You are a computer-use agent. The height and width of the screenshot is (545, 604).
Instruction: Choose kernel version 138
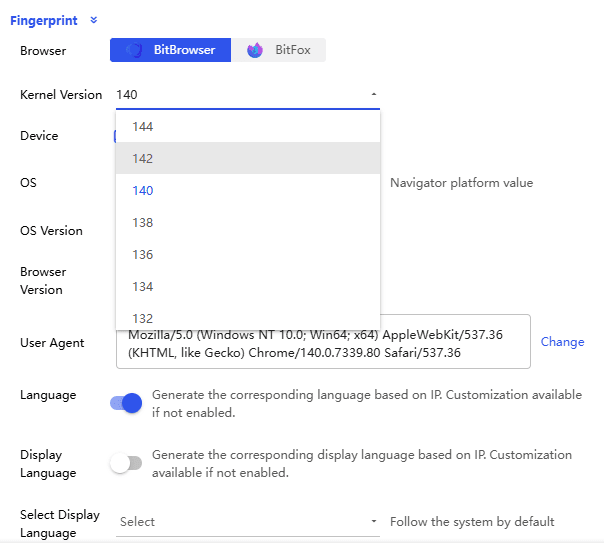(248, 222)
